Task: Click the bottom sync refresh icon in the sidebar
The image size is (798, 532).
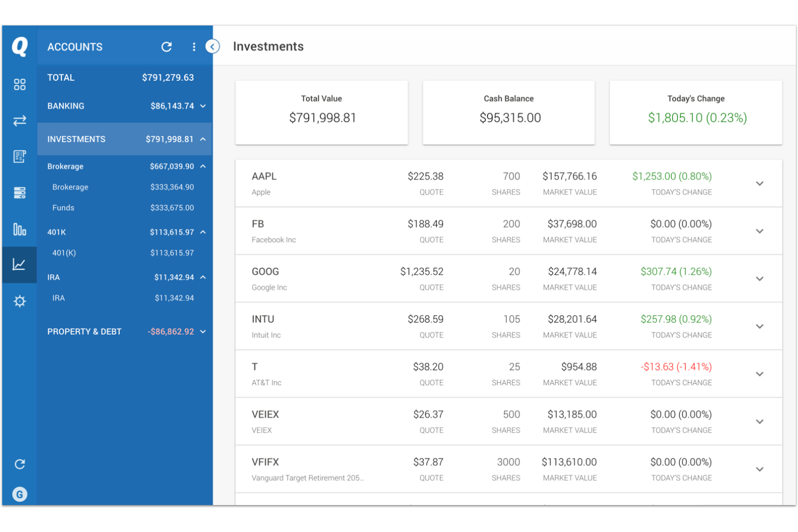Action: click(19, 464)
